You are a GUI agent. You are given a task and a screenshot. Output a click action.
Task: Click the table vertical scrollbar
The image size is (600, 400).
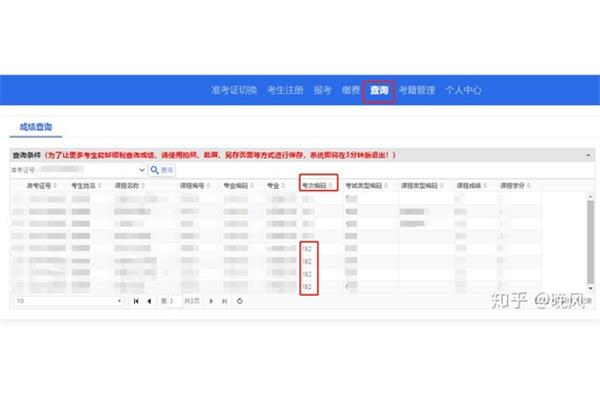click(590, 242)
